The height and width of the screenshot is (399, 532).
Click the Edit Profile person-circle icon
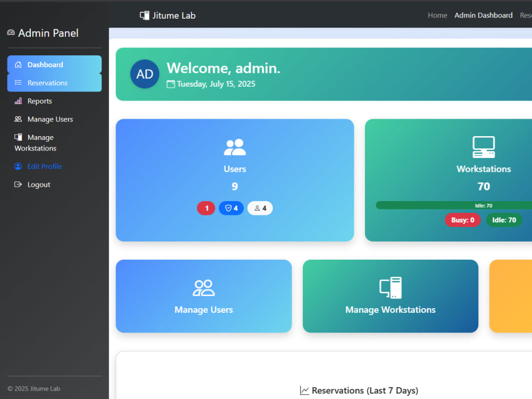[18, 166]
